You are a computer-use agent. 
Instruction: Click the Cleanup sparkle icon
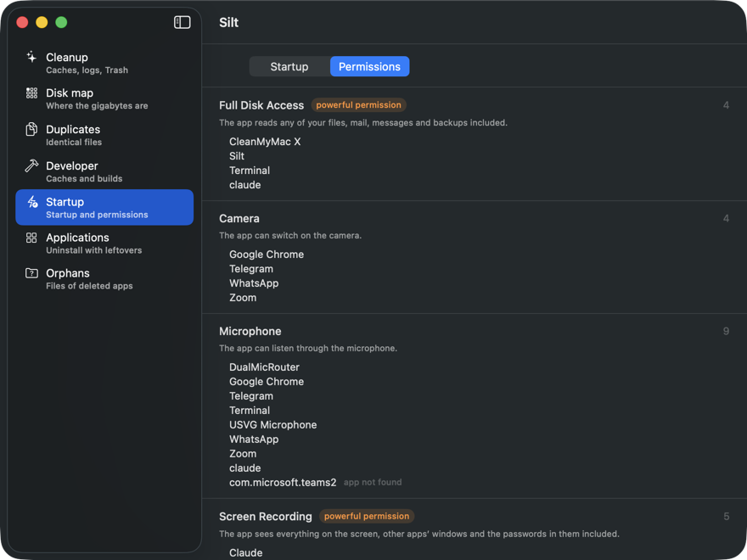[31, 57]
